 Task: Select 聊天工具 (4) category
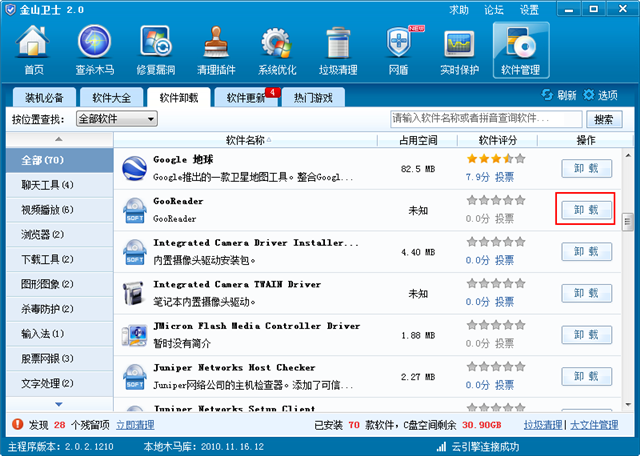coord(60,185)
